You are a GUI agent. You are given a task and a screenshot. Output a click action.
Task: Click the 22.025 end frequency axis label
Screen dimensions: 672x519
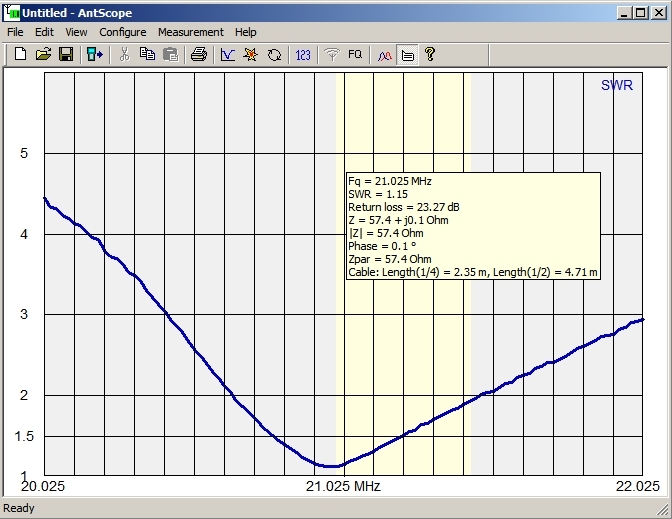(x=637, y=486)
